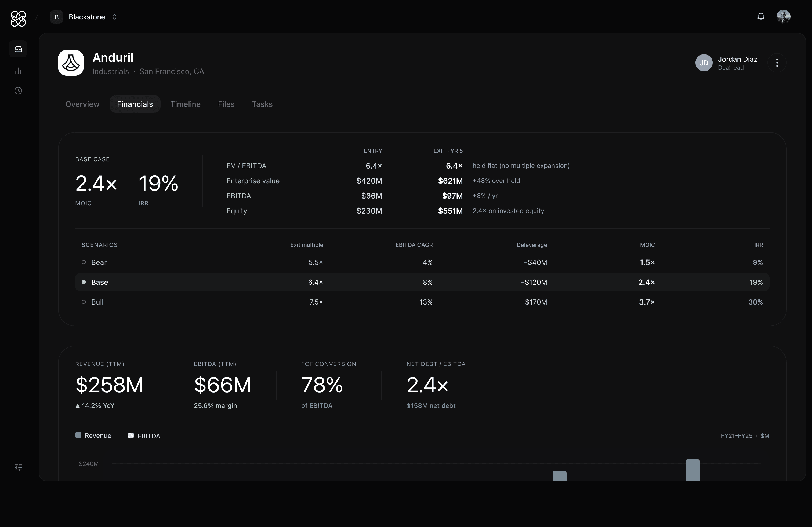812x527 pixels.
Task: Click the 78% FCF conversion figure
Action: [322, 385]
